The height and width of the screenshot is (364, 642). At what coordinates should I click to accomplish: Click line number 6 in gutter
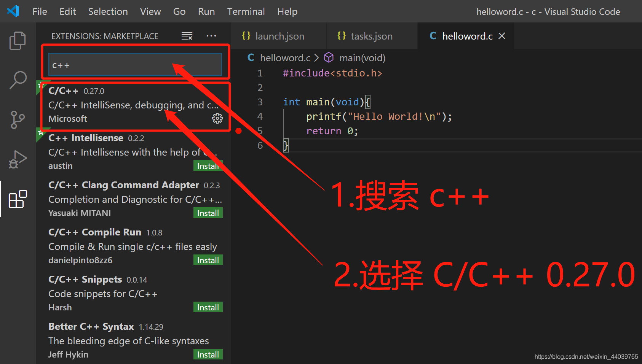pyautogui.click(x=260, y=145)
